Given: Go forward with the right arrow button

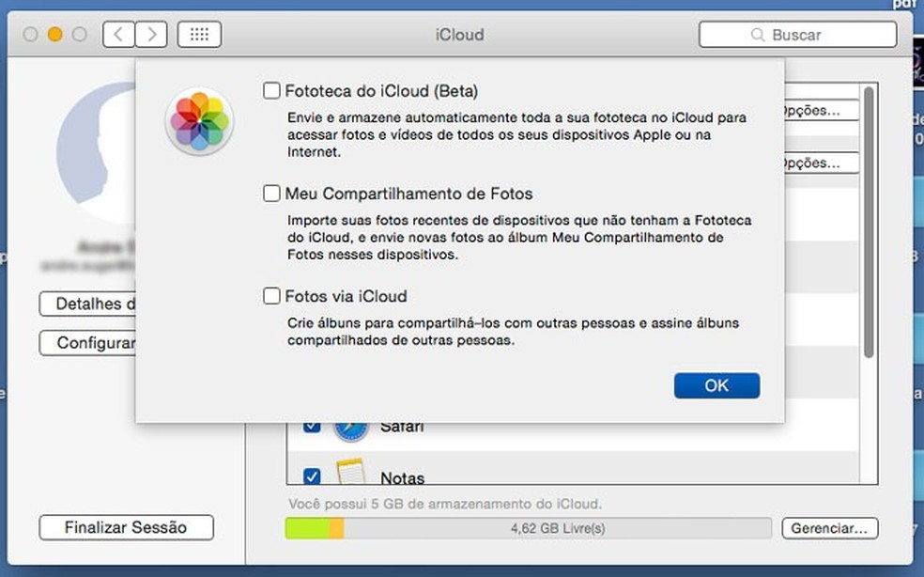Looking at the screenshot, I should coord(151,35).
